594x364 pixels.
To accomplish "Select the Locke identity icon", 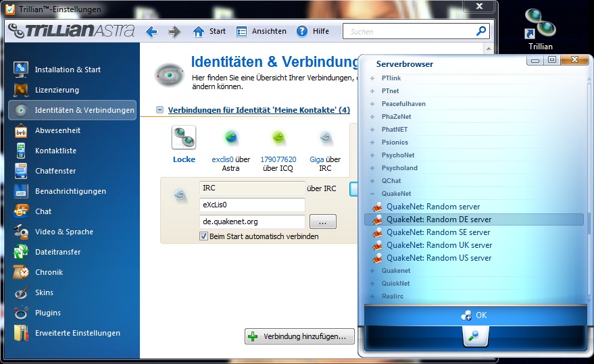I will (184, 138).
